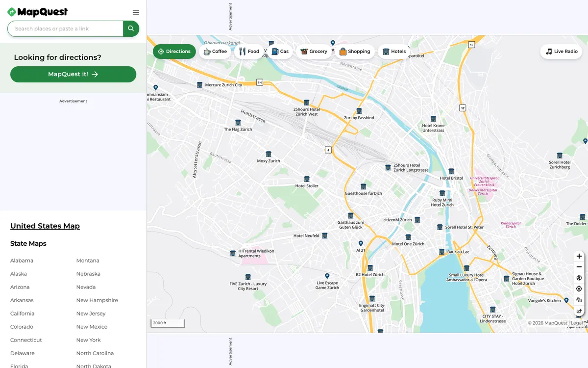Open the Arizona state map link

pos(20,287)
